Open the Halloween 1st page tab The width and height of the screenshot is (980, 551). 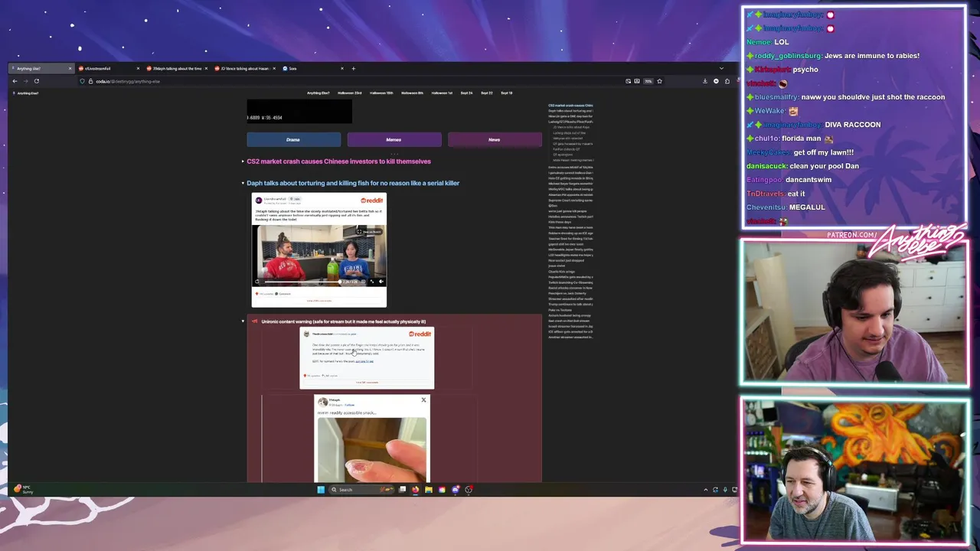[x=442, y=93]
